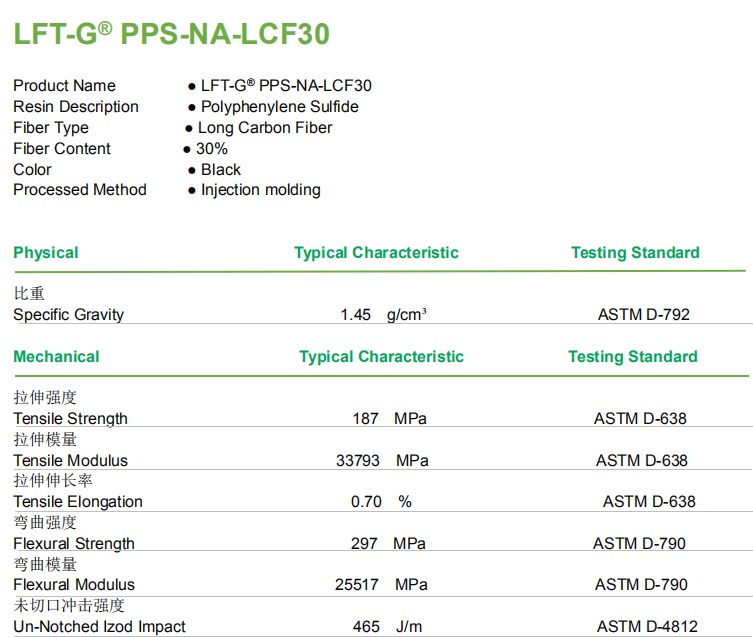Click the '1.45' specific gravity value
The image size is (753, 637).
pyautogui.click(x=355, y=315)
